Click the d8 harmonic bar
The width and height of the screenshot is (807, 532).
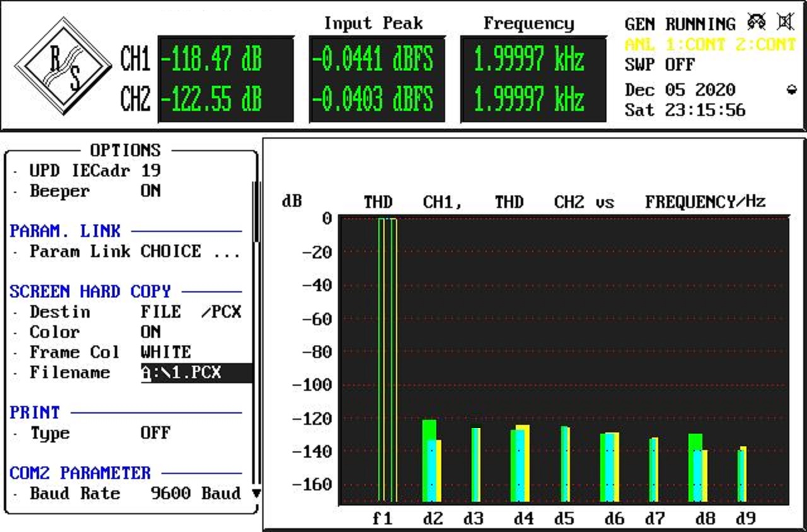point(698,468)
